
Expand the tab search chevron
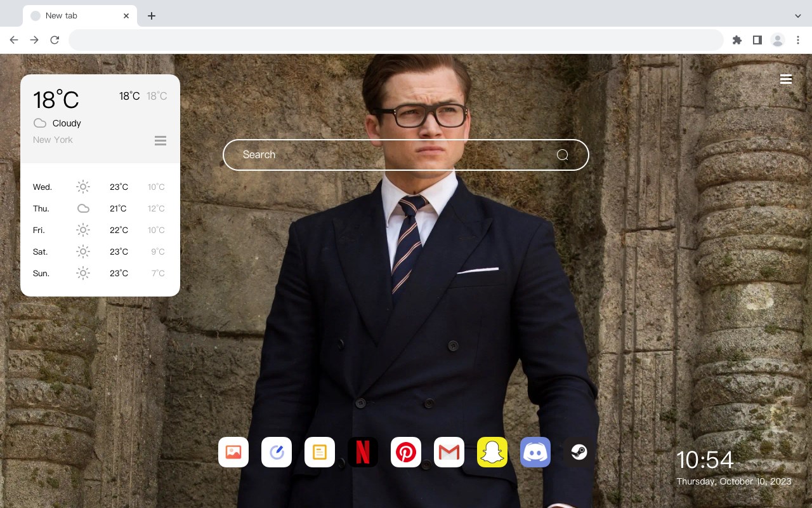(x=798, y=16)
